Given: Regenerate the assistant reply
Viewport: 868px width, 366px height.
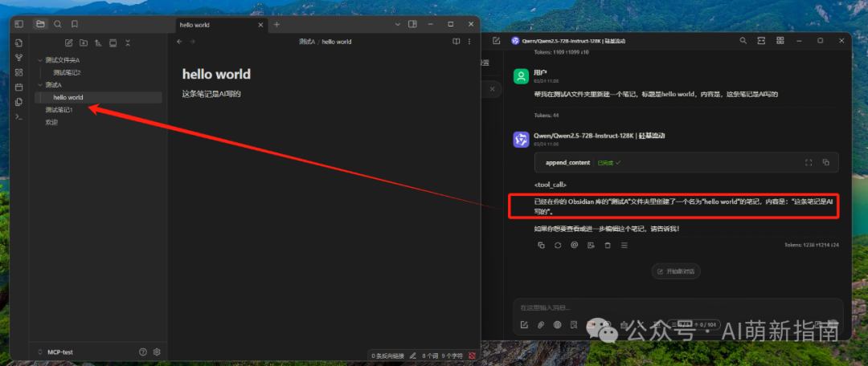Looking at the screenshot, I should click(x=558, y=245).
